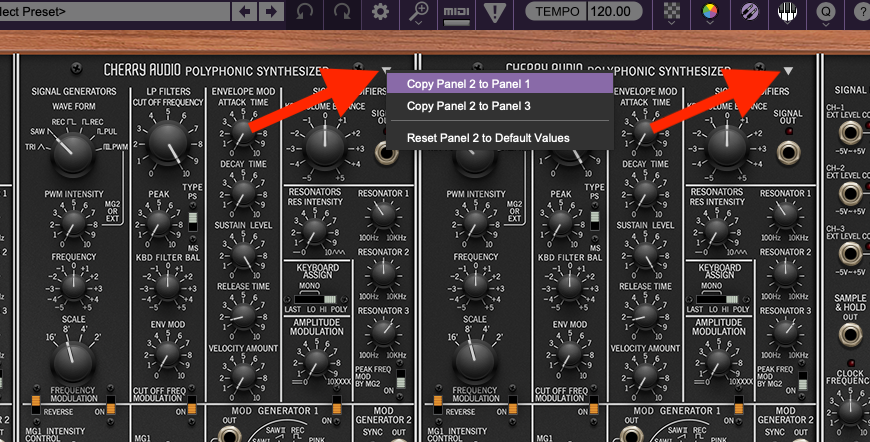Click the Amplitude Modulation knob, left panel
The image size is (870, 442).
[316, 362]
